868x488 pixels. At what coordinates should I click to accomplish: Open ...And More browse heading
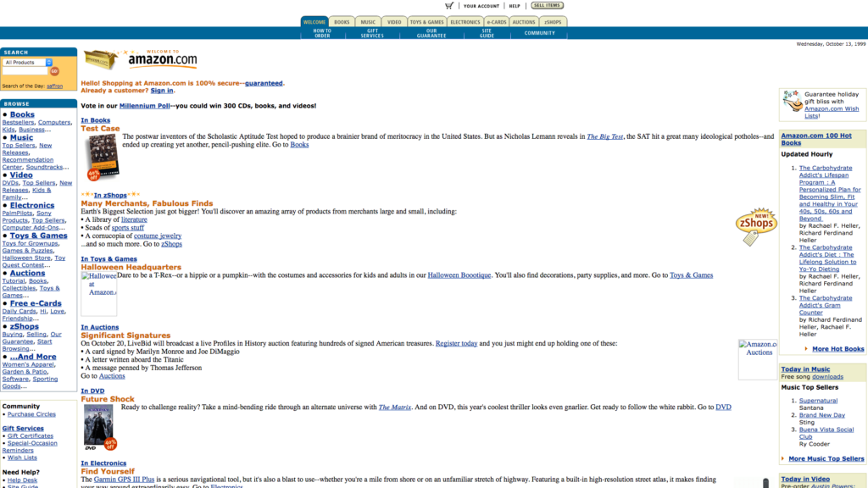[33, 357]
